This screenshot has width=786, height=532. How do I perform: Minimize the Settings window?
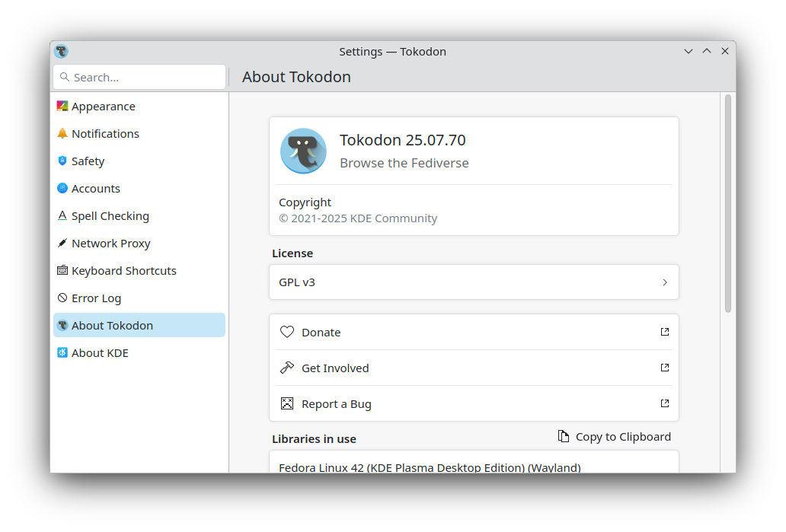point(689,51)
